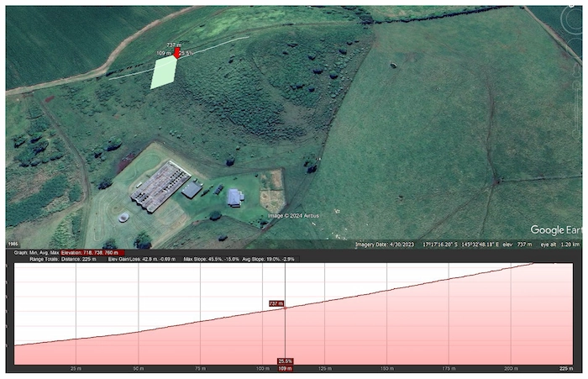Click the 50 m tick on distance axis
The image size is (588, 379).
[x=138, y=368]
